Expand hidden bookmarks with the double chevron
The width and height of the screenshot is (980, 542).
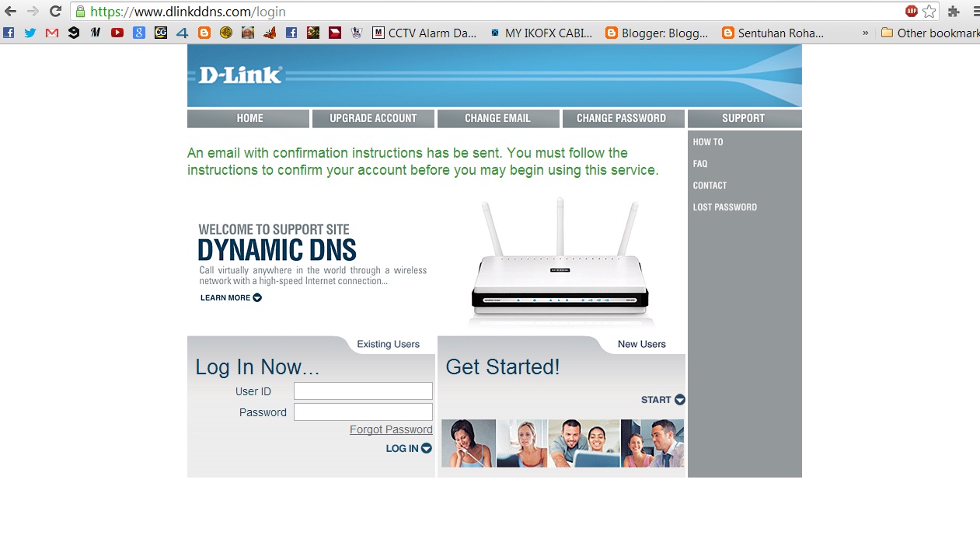click(866, 33)
